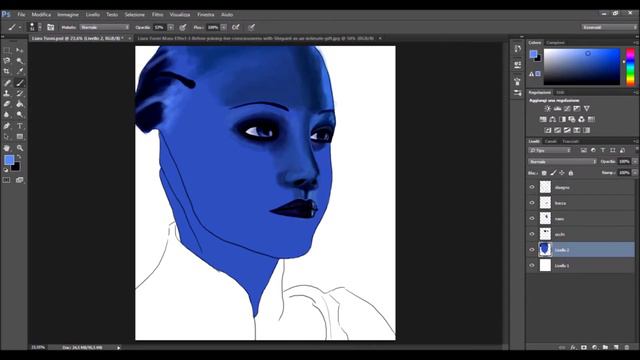
Task: Hide the naso layer
Action: tap(532, 218)
